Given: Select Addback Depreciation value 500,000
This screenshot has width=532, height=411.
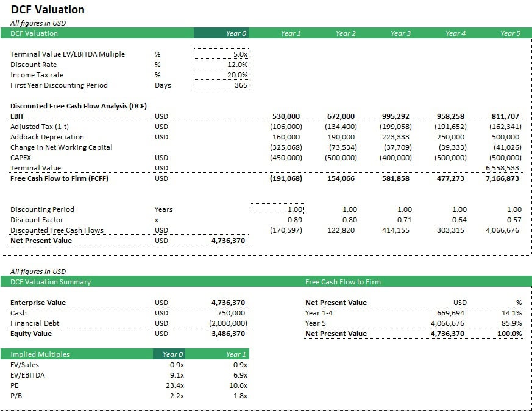Looking at the screenshot, I should point(505,137).
